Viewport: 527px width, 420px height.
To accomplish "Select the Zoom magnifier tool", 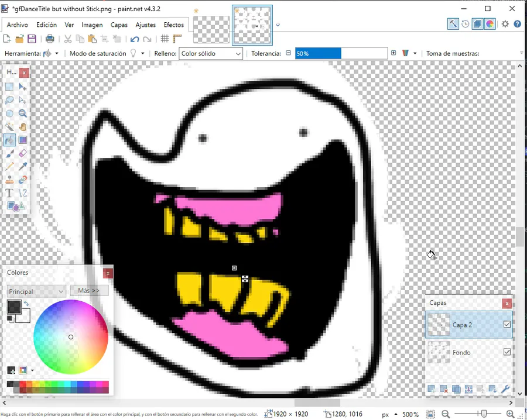I will (x=22, y=113).
